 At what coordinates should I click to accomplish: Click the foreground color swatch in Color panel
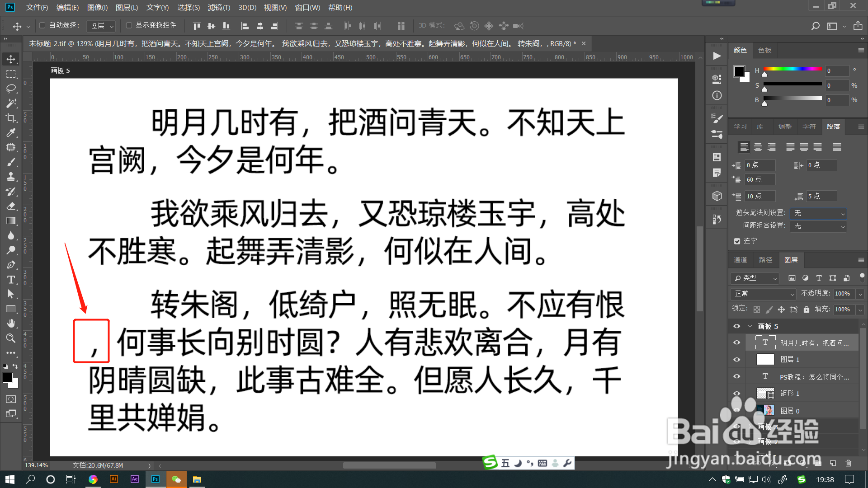(739, 71)
